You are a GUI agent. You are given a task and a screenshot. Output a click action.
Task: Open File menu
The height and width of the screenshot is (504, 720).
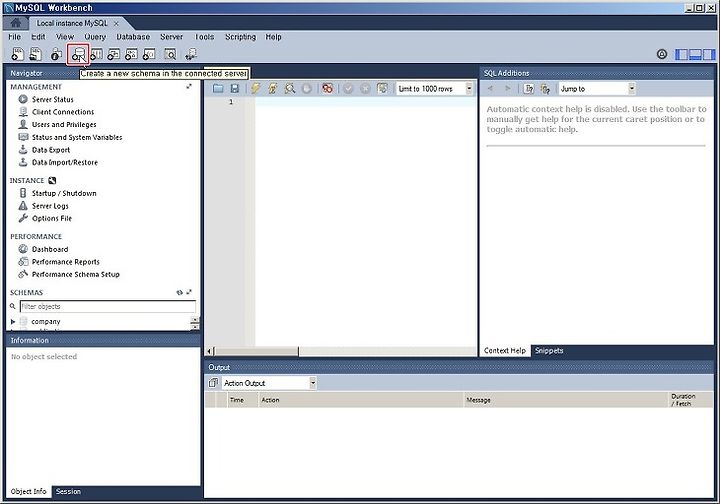(14, 37)
